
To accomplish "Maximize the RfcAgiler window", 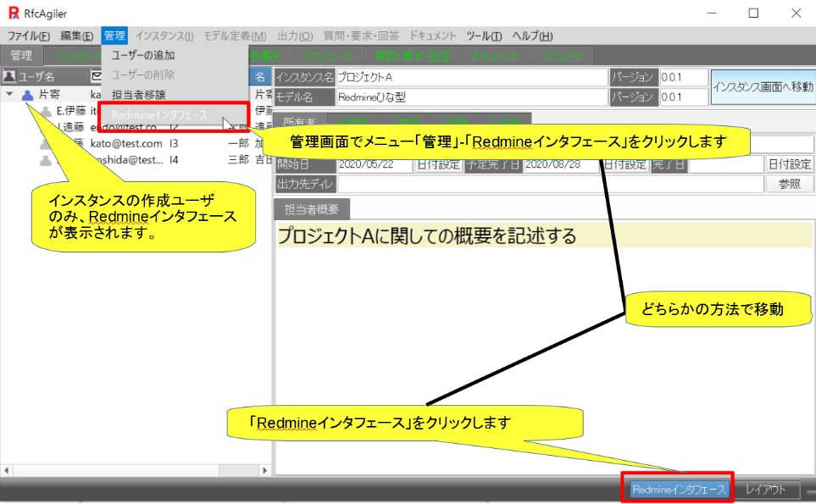I will pyautogui.click(x=753, y=13).
